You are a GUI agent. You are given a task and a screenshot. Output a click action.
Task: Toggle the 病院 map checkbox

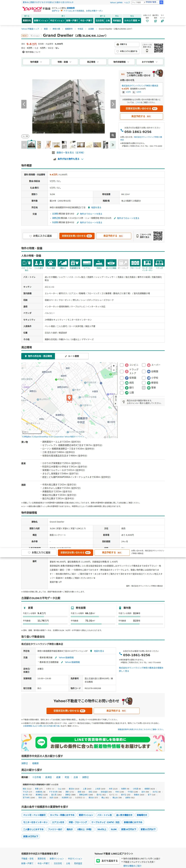coord(122,383)
